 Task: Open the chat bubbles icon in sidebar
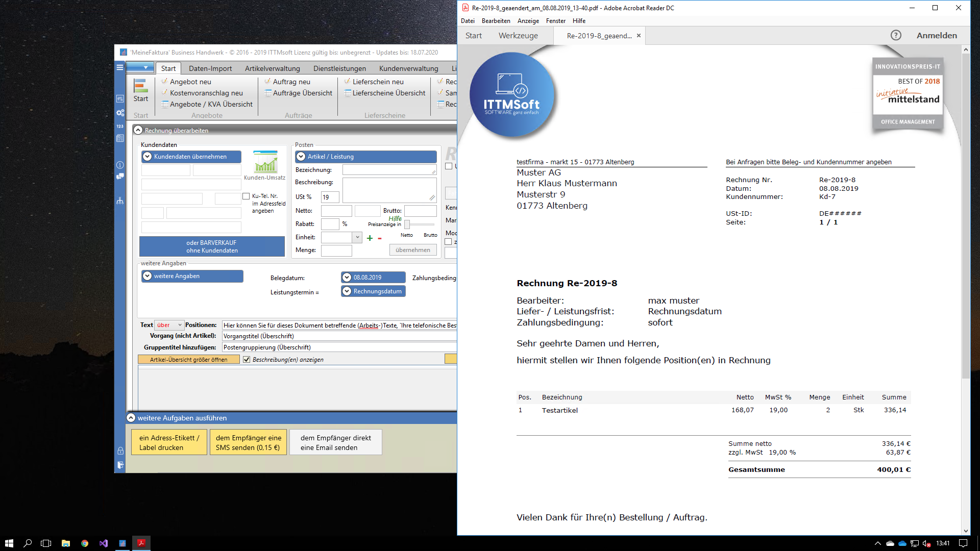coord(120,177)
